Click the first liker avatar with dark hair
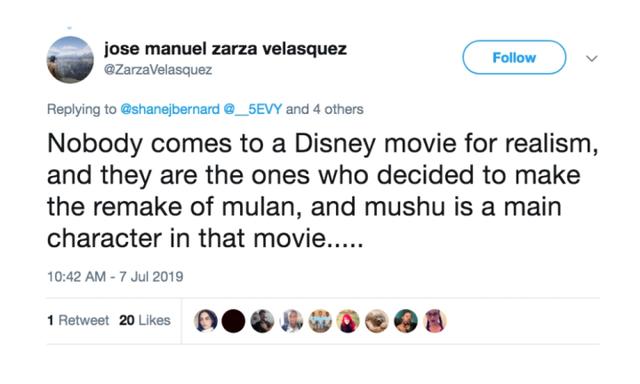 point(206,321)
